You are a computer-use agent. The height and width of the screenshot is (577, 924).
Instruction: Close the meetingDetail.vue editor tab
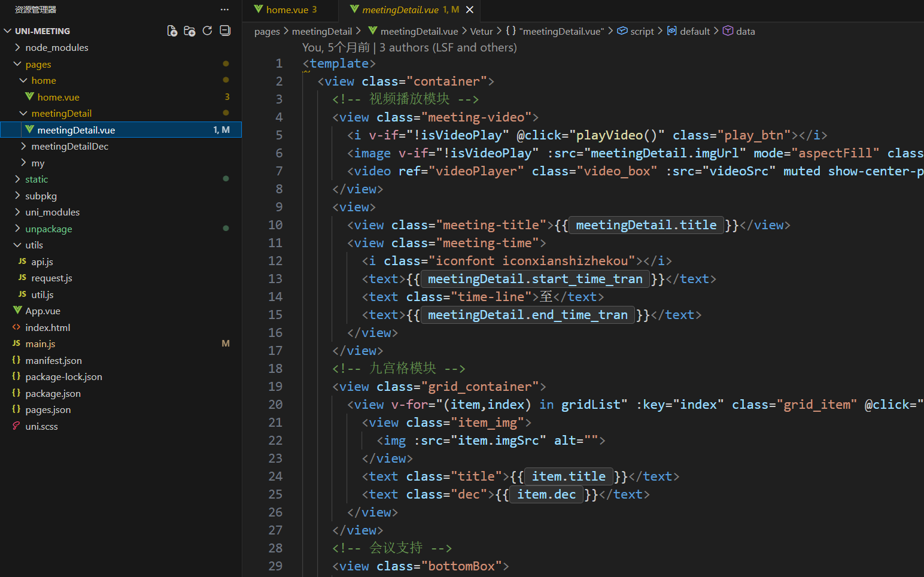470,10
